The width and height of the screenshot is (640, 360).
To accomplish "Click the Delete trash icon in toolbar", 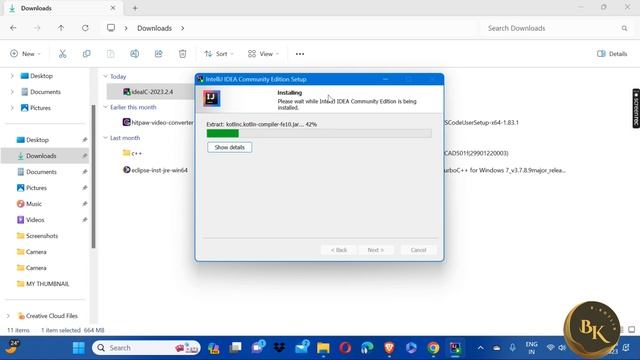I will click(182, 54).
